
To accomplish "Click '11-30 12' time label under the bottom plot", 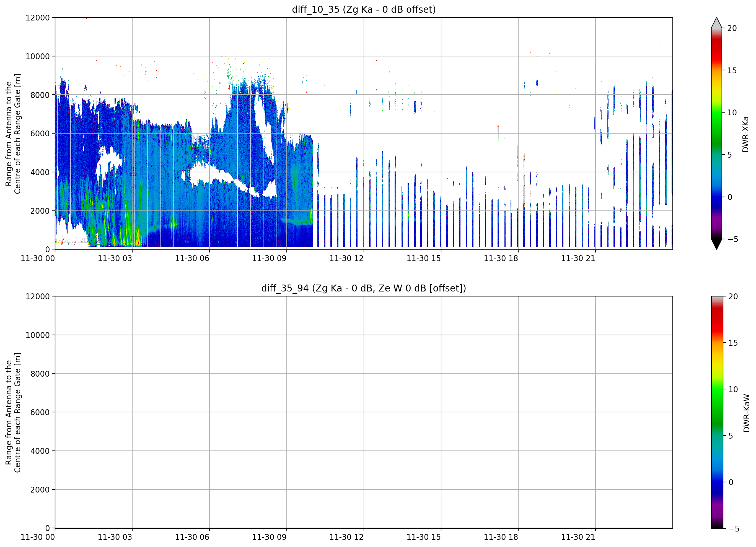I will 347,537.
